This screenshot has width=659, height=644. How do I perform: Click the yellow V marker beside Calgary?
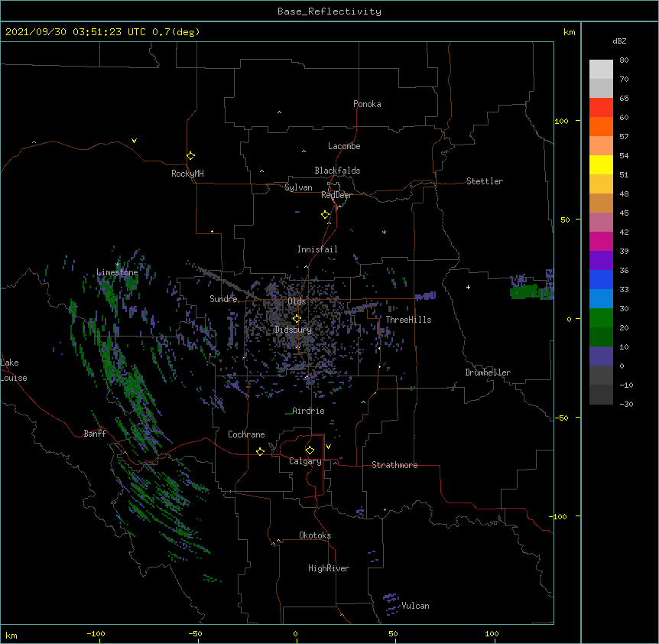tap(328, 447)
